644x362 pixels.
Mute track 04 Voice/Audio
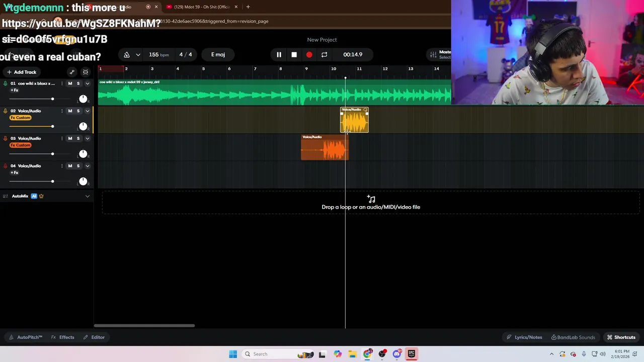coord(70,166)
